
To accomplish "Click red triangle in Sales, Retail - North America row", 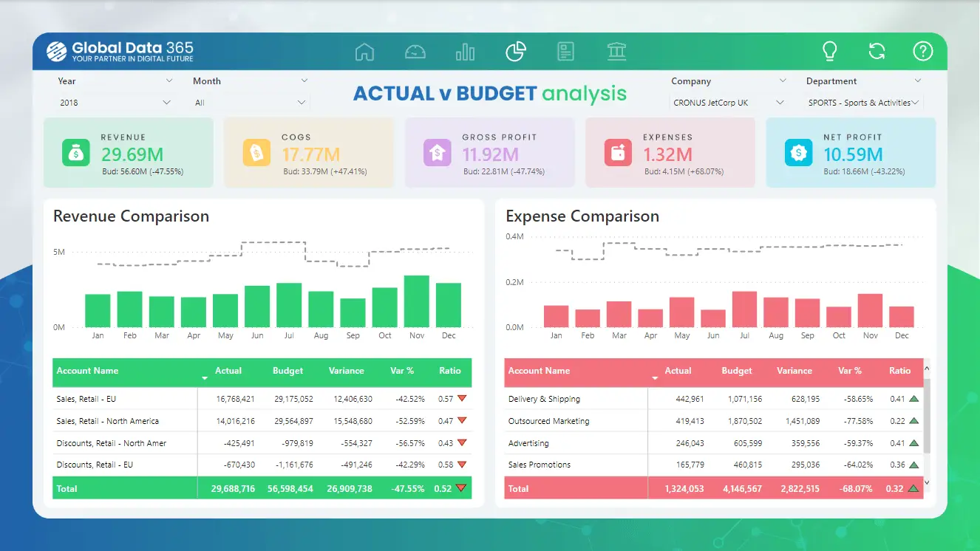I will coord(462,421).
